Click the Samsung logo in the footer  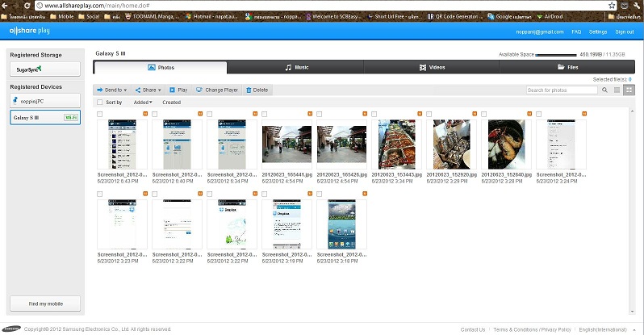pyautogui.click(x=11, y=329)
